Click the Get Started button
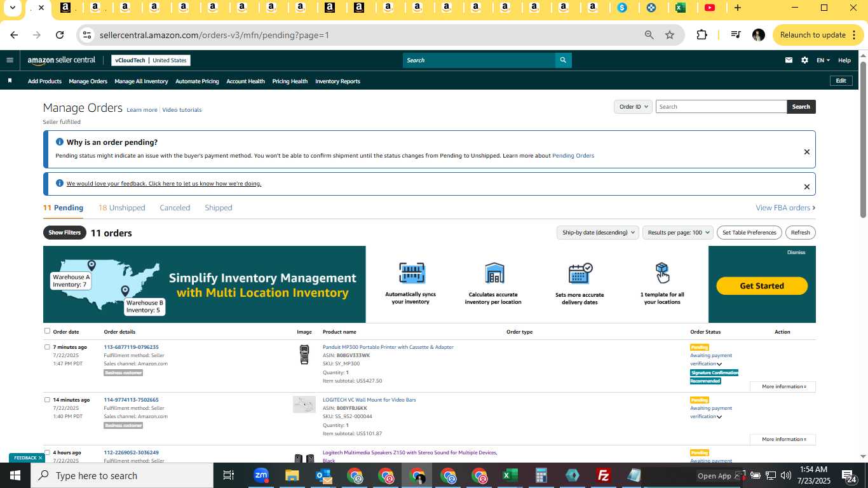This screenshot has height=488, width=868. point(762,286)
